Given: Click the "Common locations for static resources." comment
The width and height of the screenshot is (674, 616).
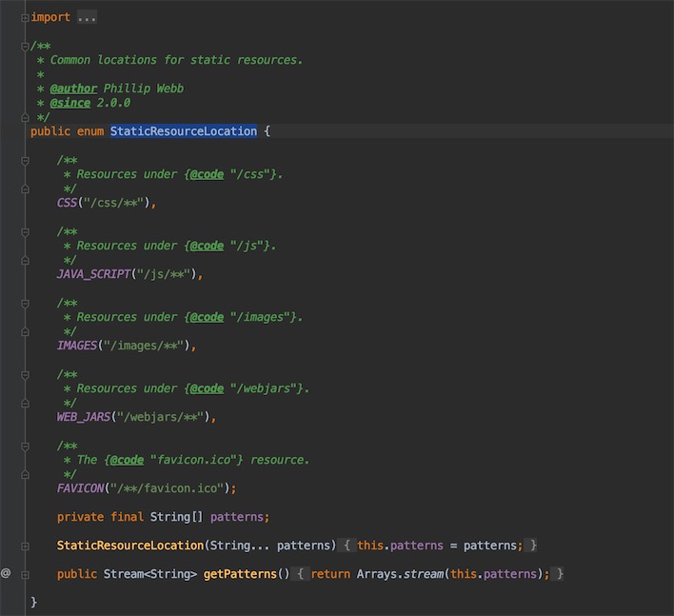Looking at the screenshot, I should coord(176,60).
